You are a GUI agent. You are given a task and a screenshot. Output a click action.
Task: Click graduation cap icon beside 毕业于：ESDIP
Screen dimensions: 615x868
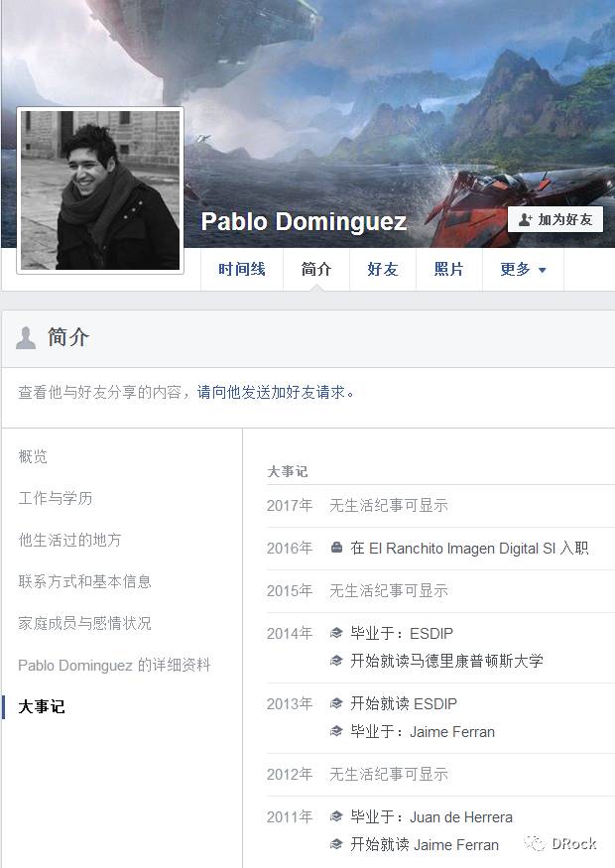pos(336,633)
